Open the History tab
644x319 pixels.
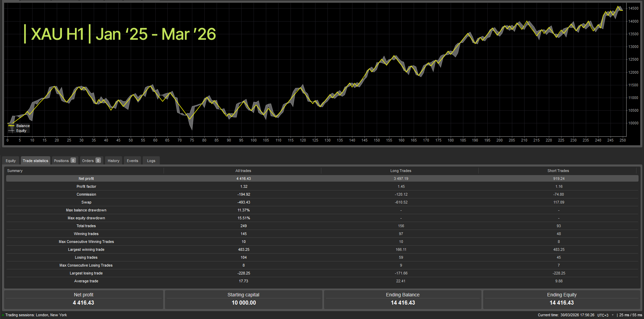tap(113, 160)
